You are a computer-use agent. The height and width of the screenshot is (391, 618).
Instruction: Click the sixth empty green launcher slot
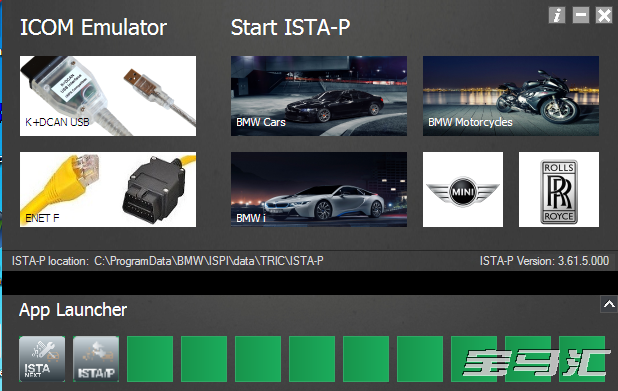tap(420, 359)
